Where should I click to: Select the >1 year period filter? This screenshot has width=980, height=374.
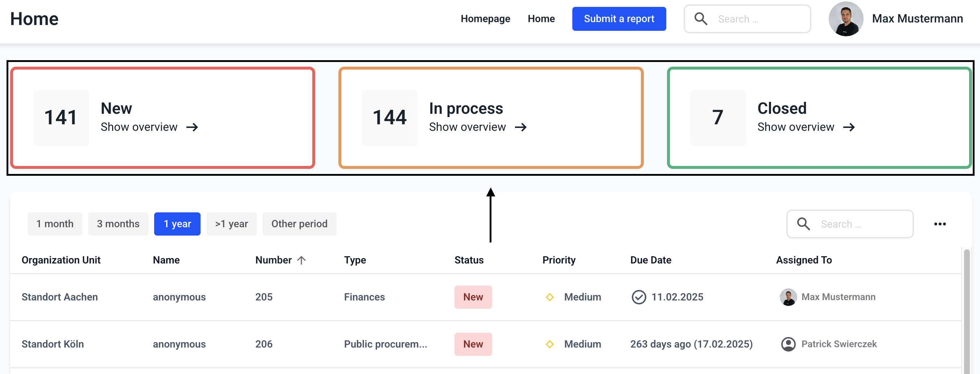(231, 224)
